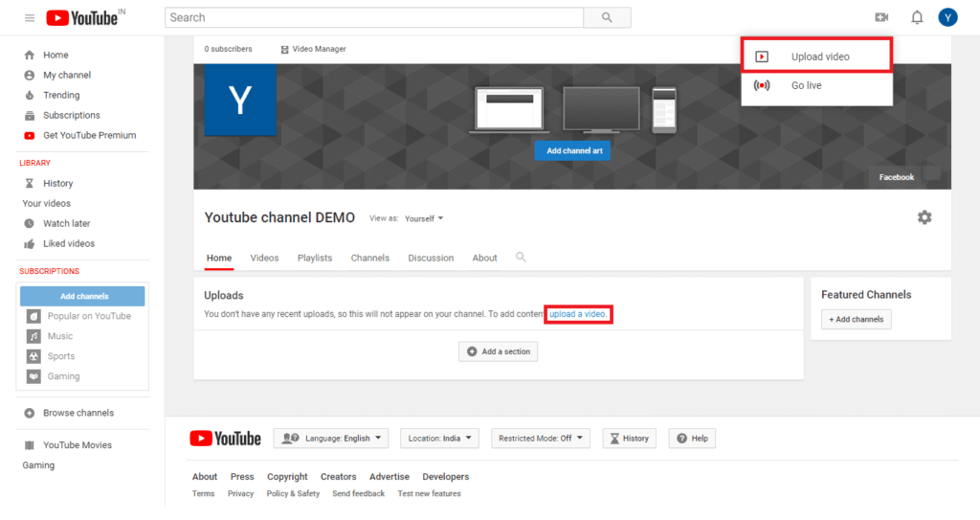Click the search magnifier button

tap(607, 17)
